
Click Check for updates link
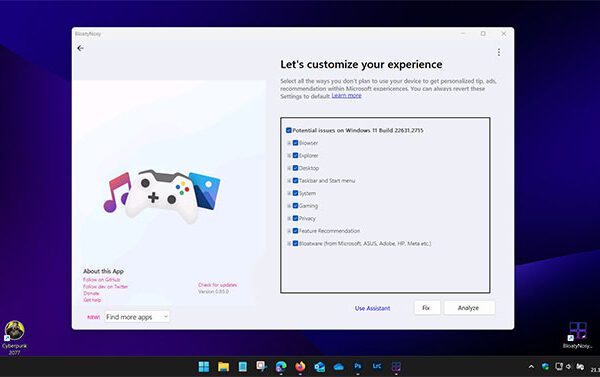tap(217, 285)
